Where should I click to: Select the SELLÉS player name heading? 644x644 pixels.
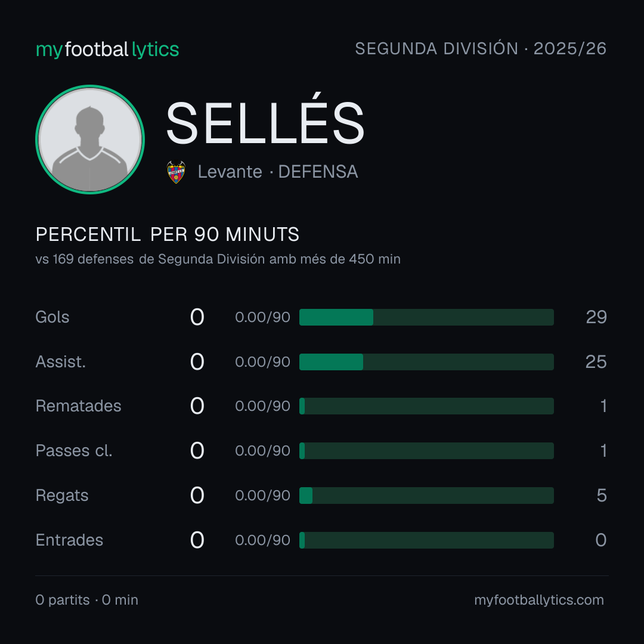pyautogui.click(x=265, y=123)
